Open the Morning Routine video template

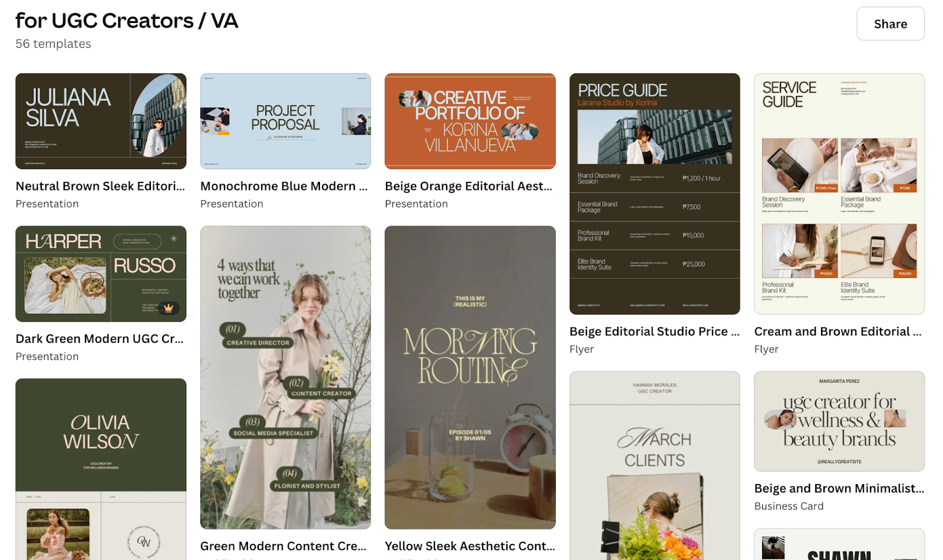[470, 377]
